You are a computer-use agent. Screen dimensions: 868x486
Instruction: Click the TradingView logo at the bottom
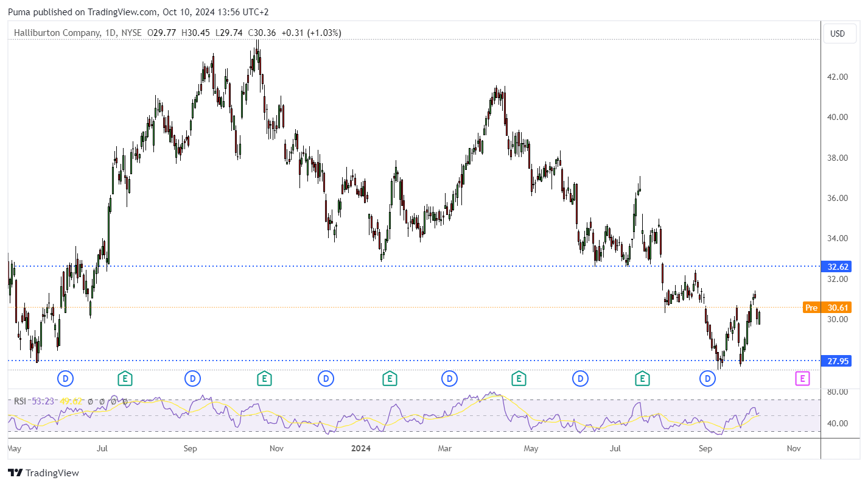click(x=43, y=473)
